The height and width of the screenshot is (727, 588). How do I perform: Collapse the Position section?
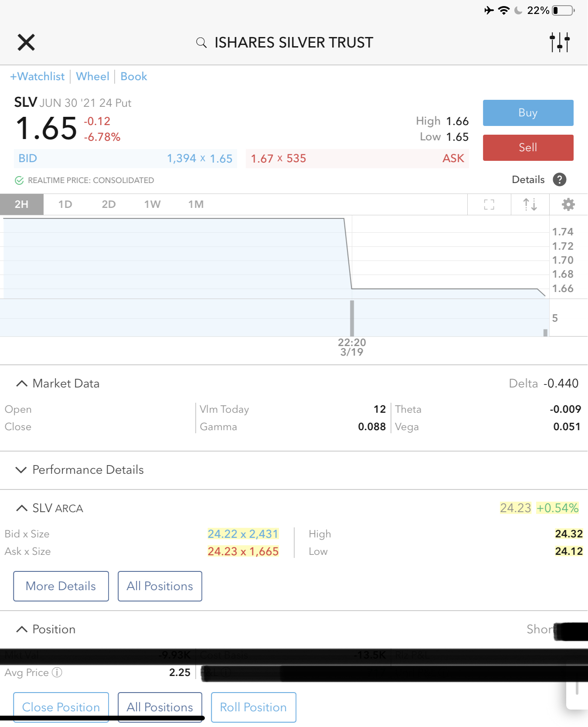coord(21,629)
